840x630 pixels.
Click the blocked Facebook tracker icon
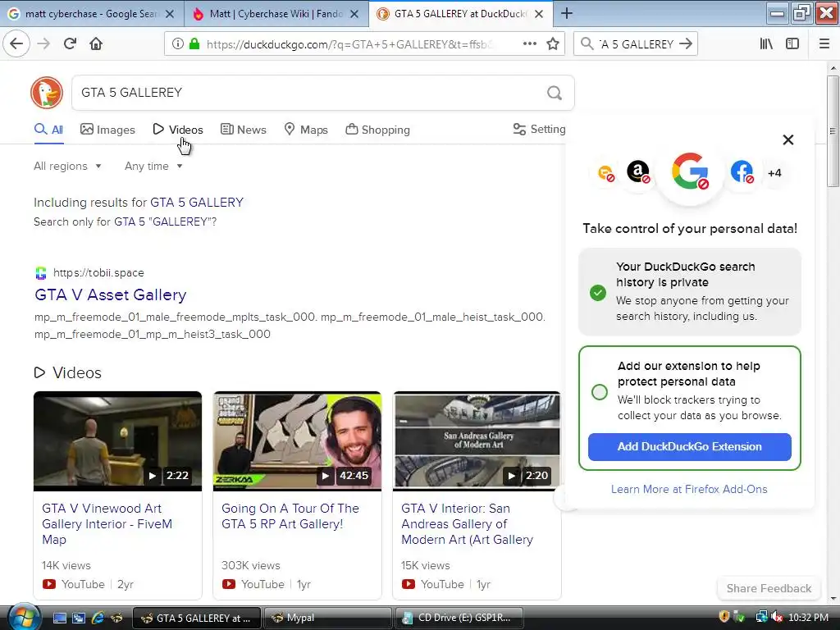coord(742,172)
